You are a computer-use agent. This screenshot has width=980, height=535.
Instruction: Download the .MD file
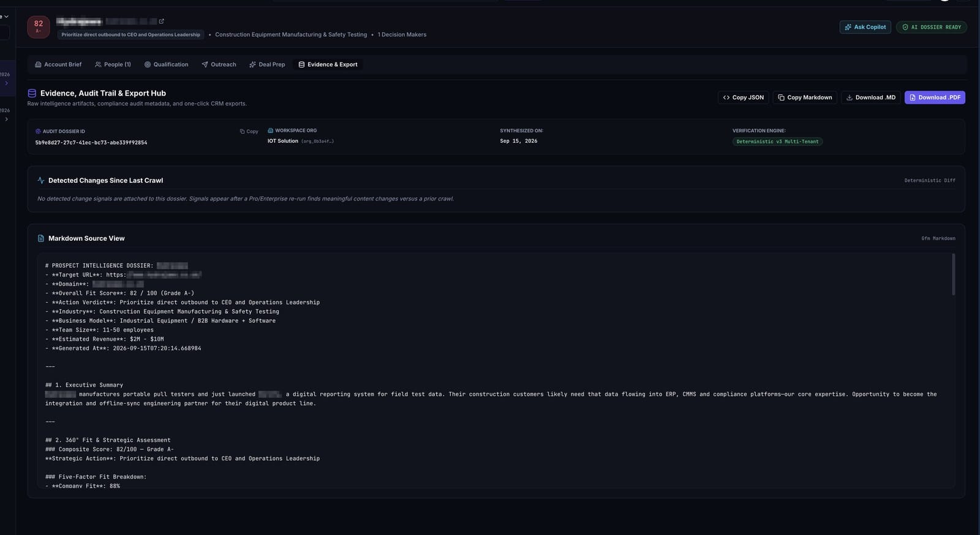point(870,97)
